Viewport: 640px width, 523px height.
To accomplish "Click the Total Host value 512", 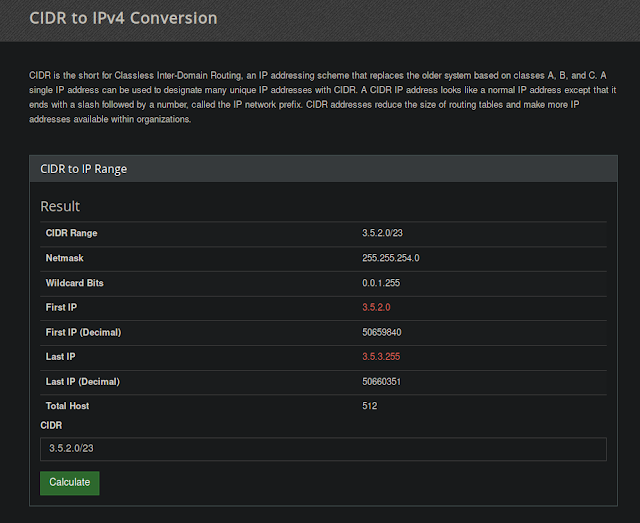I will 370,406.
